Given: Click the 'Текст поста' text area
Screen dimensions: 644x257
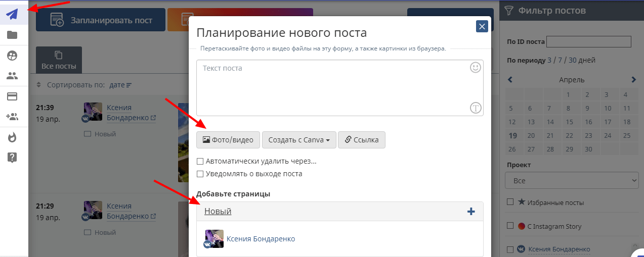Looking at the screenshot, I should [x=339, y=88].
